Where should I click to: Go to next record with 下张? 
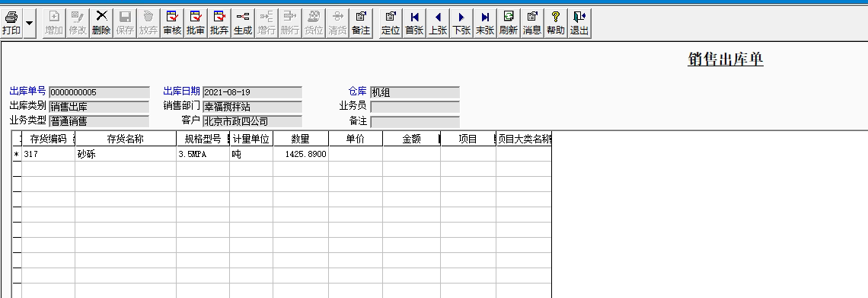tap(461, 24)
